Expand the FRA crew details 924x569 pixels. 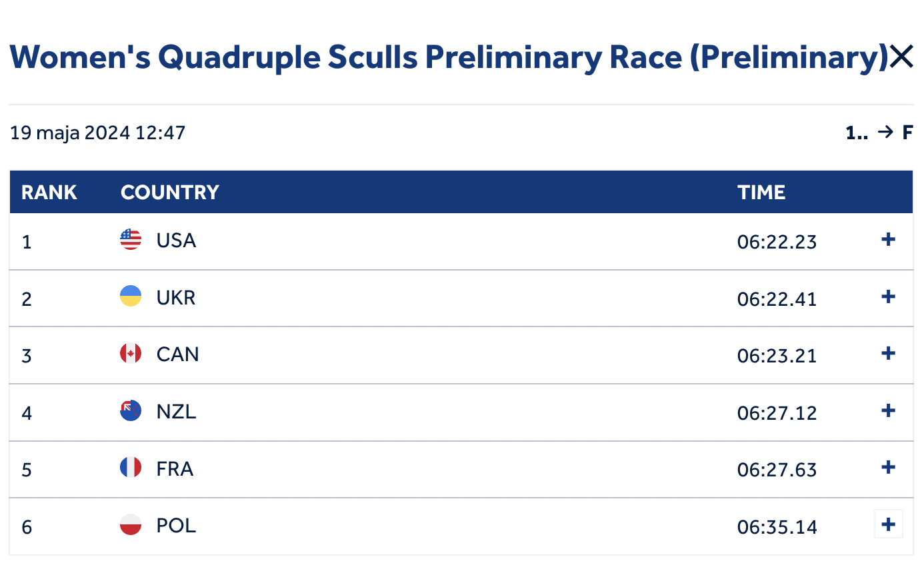point(888,468)
